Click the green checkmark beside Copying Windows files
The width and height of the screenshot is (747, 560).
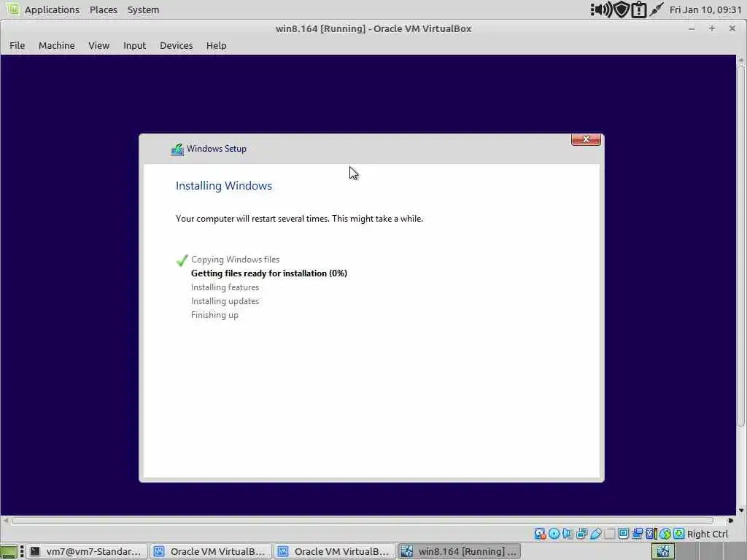182,260
